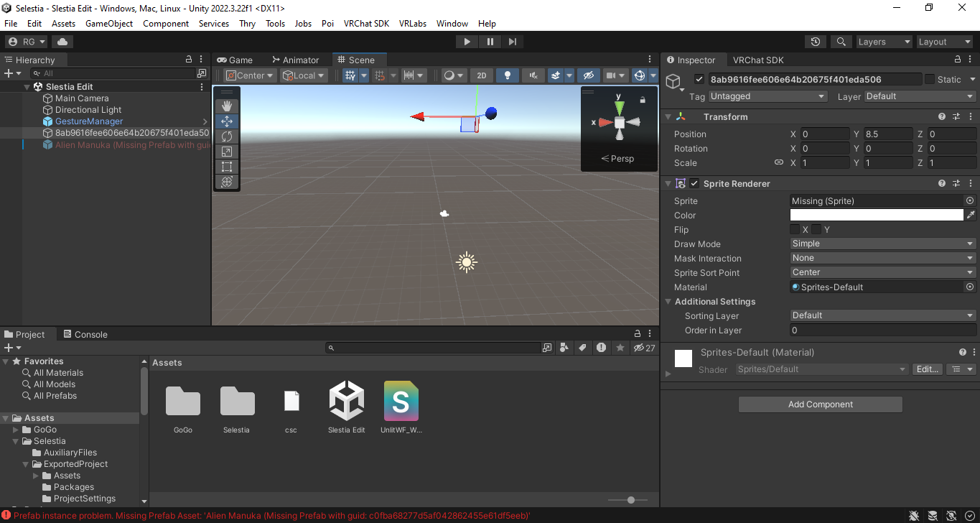Open the Layout dropdown
The width and height of the screenshot is (980, 523).
pos(945,42)
